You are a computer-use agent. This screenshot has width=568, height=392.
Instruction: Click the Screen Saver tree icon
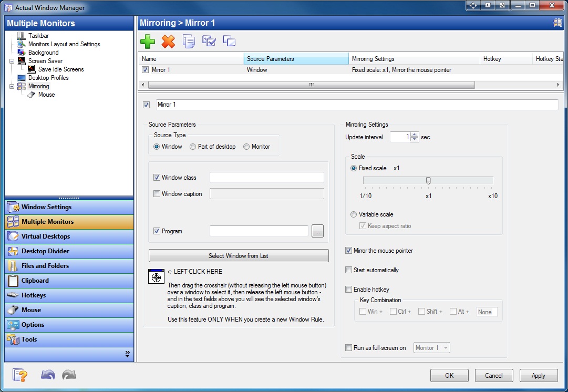[22, 61]
